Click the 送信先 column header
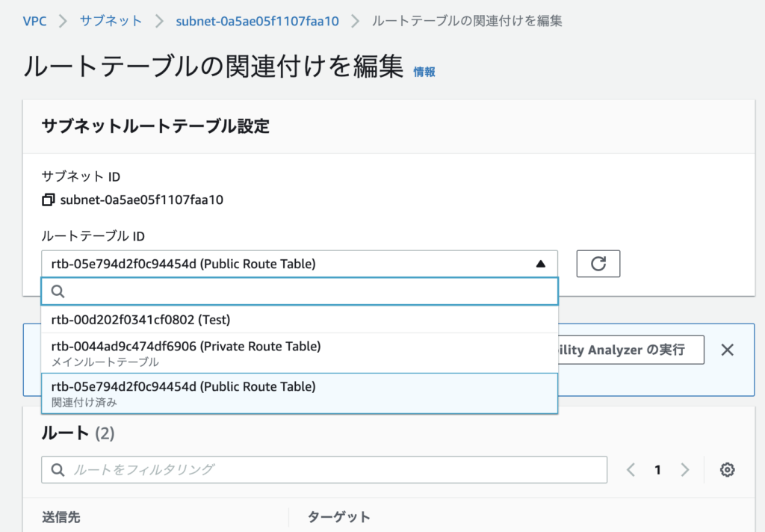Screen dimensions: 765x532 tap(61, 517)
